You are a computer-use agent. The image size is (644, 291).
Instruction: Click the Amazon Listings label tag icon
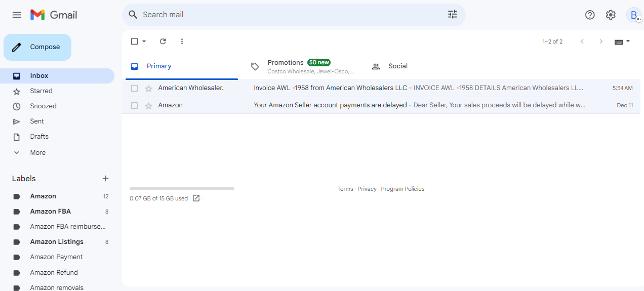17,242
